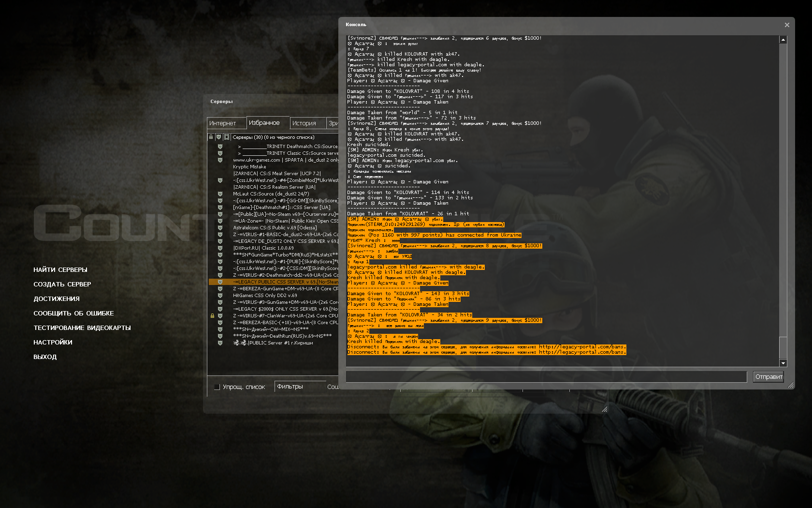The image size is (812, 508).
Task: Click the Серверы window resize grip
Action: point(604,409)
